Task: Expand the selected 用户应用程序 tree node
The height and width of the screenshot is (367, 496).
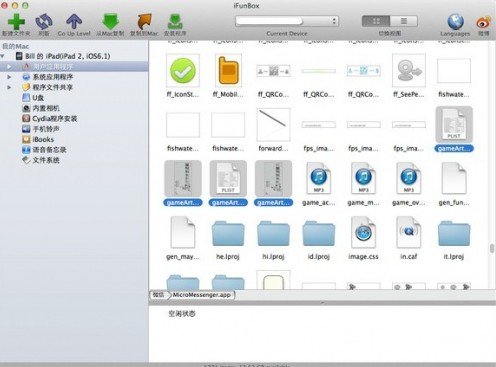Action: coord(9,67)
